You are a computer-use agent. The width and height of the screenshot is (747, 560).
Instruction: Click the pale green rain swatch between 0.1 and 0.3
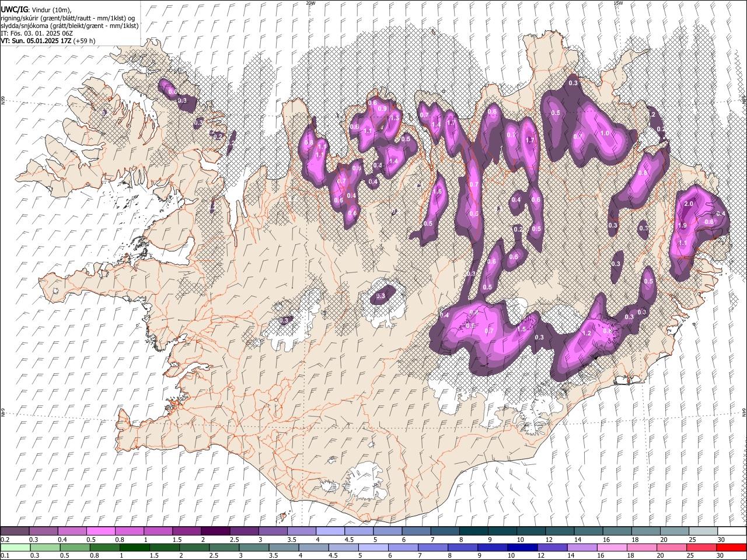(x=16, y=547)
